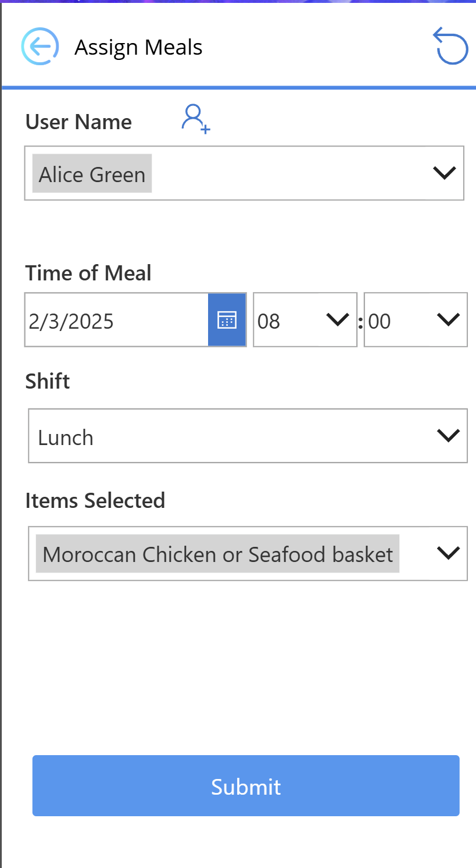Click the Lunch value in Shift field
The image size is (476, 868).
[66, 437]
